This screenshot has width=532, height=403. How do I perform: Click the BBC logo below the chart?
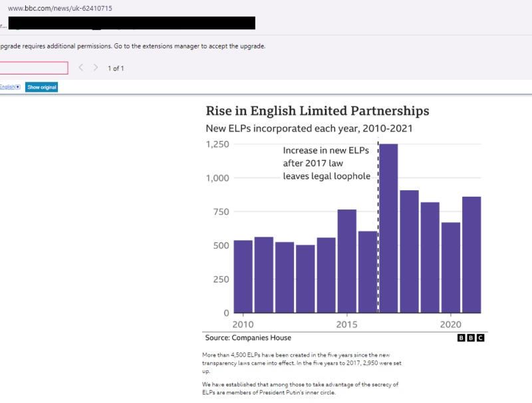coord(471,338)
